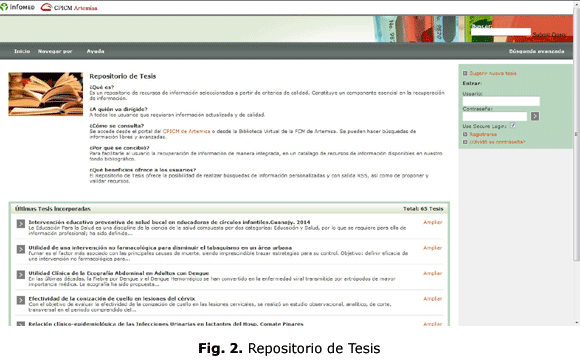Open the CPICM de Artemisa link in the text
The width and height of the screenshot is (580, 360).
[186, 131]
